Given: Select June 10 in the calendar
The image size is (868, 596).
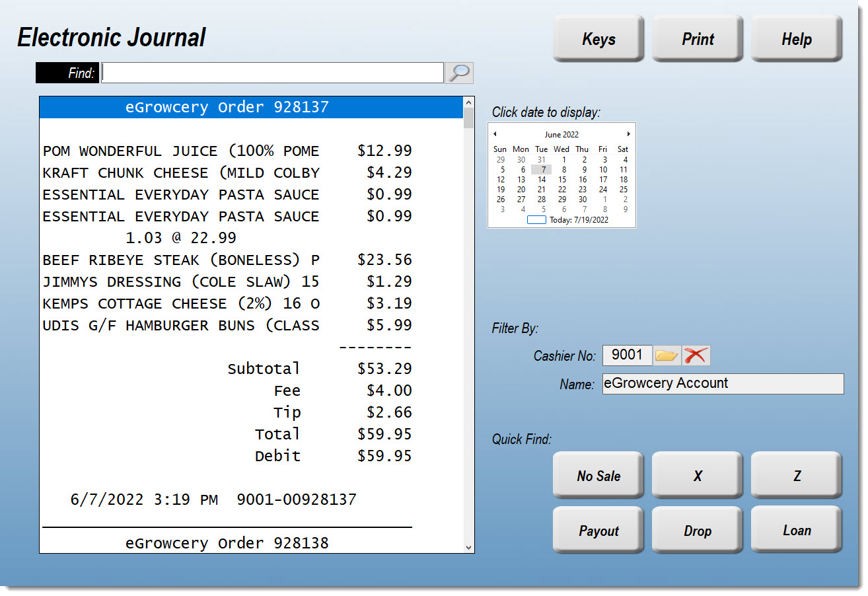Looking at the screenshot, I should click(x=603, y=170).
